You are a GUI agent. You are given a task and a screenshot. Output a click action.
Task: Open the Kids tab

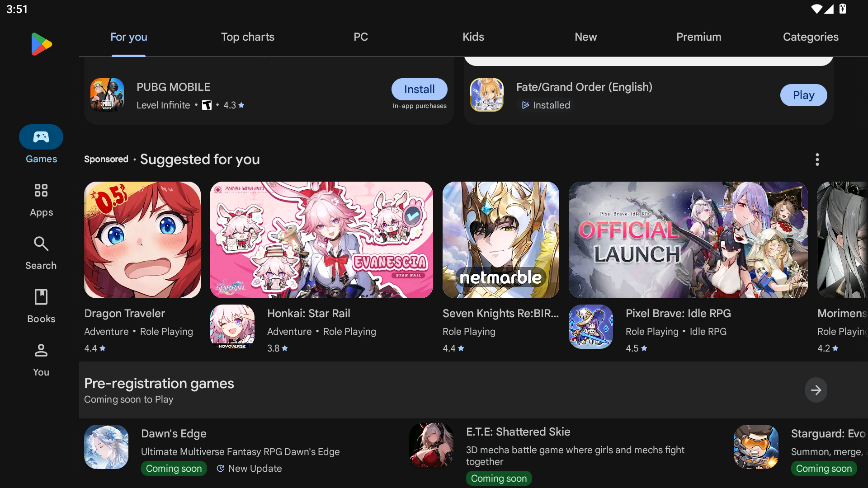[473, 37]
